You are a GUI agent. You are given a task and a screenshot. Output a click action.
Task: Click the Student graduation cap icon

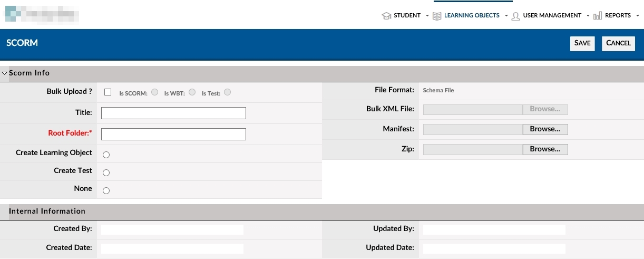pyautogui.click(x=386, y=16)
